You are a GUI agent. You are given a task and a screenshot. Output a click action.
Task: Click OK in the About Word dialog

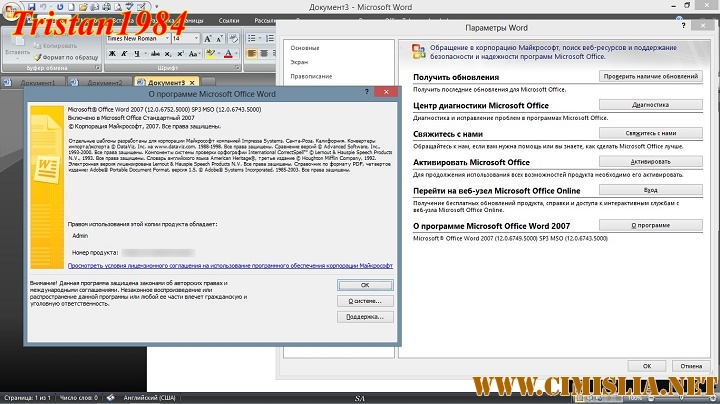coord(364,285)
